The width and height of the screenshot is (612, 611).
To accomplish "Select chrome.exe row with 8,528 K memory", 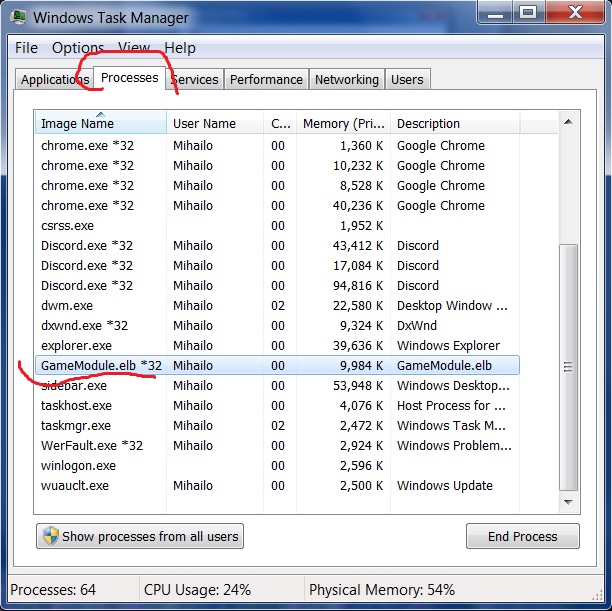I will (x=277, y=185).
